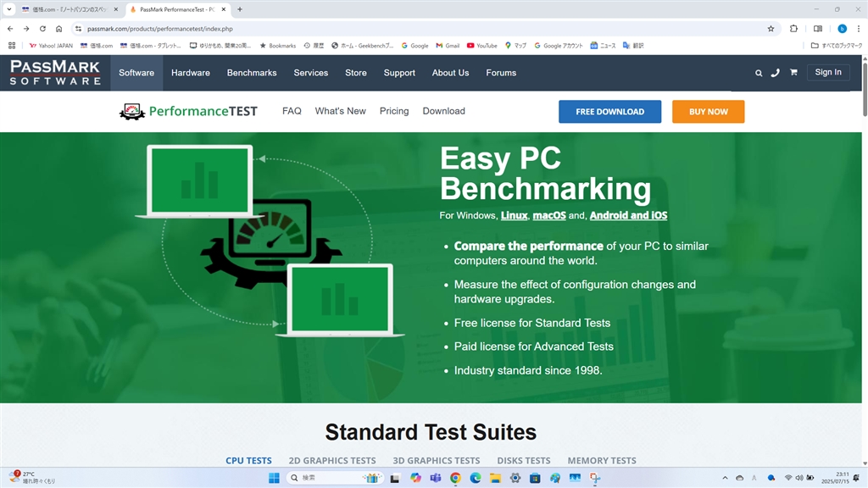The image size is (868, 488).
Task: Open the Windows Start menu
Action: click(x=274, y=478)
